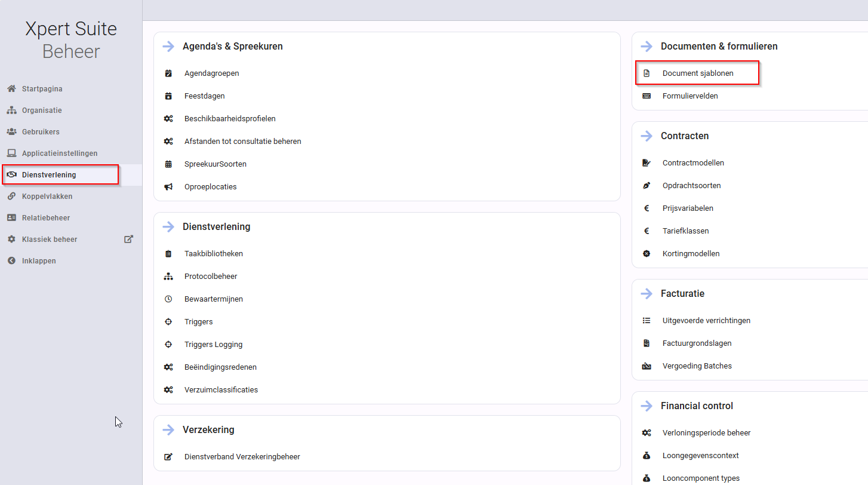Click the keyboard icon beside Formuliervelden
The width and height of the screenshot is (868, 485).
[x=647, y=96]
